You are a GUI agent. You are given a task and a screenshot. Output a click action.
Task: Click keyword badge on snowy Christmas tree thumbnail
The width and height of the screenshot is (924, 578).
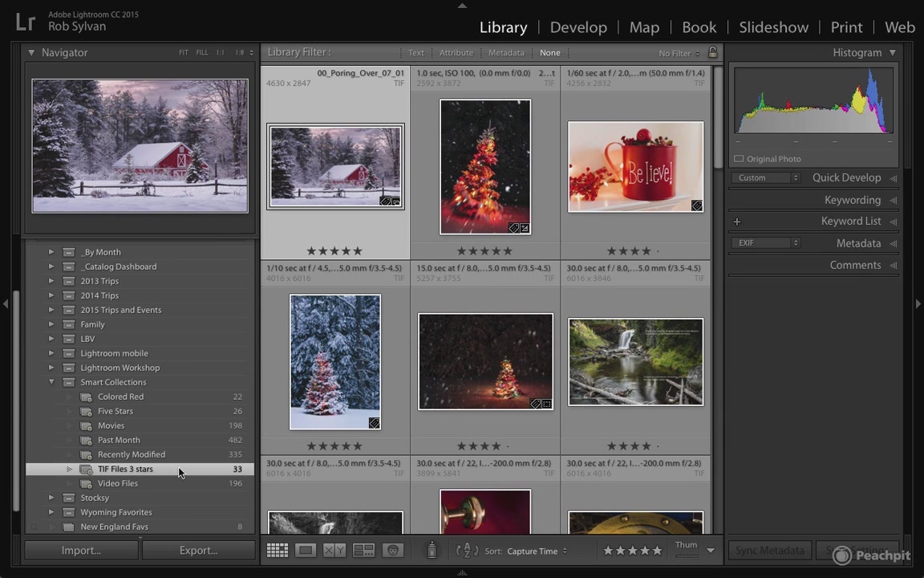pyautogui.click(x=374, y=423)
